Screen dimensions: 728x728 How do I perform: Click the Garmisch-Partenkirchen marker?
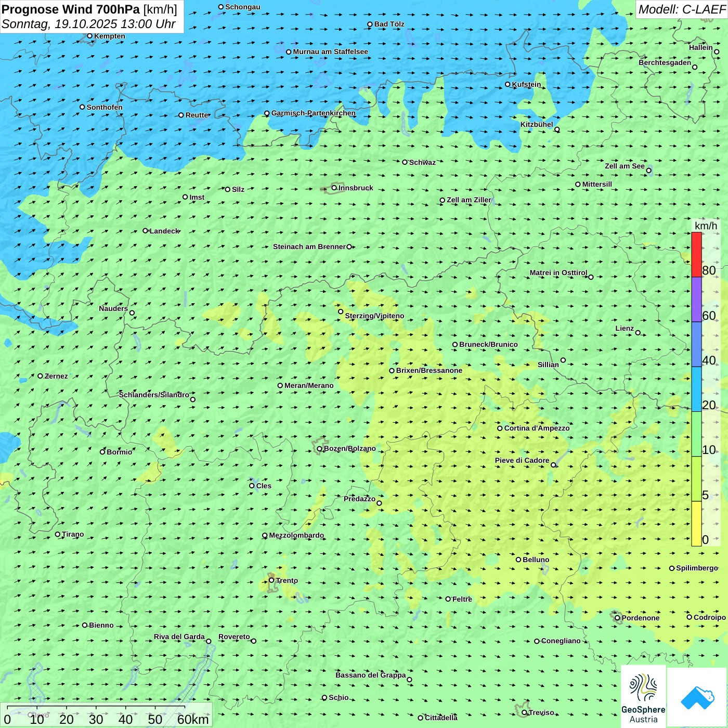[267, 113]
